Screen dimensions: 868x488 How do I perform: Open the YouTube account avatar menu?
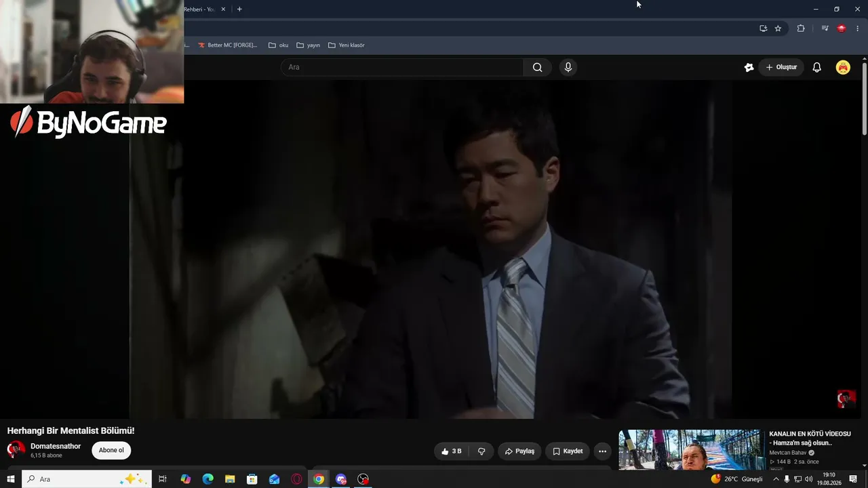(x=843, y=67)
